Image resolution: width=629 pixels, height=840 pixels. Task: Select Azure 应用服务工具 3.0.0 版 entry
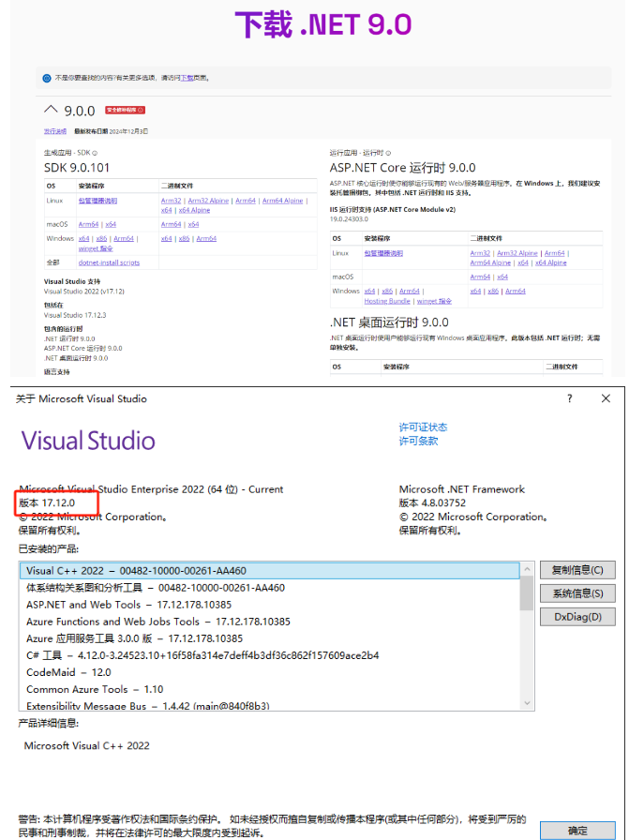point(269,638)
